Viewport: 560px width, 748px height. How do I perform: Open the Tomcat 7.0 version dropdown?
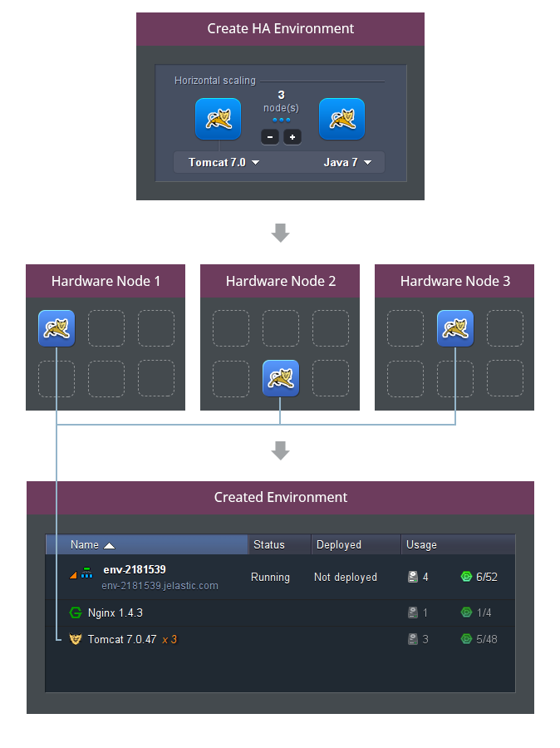pyautogui.click(x=224, y=163)
